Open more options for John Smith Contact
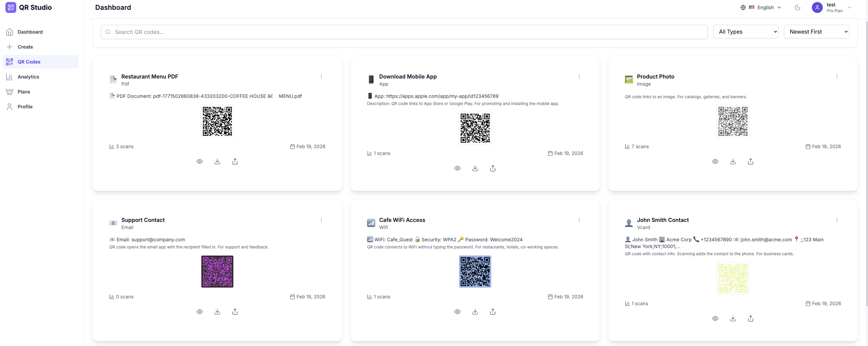The width and height of the screenshot is (868, 346). (x=837, y=220)
